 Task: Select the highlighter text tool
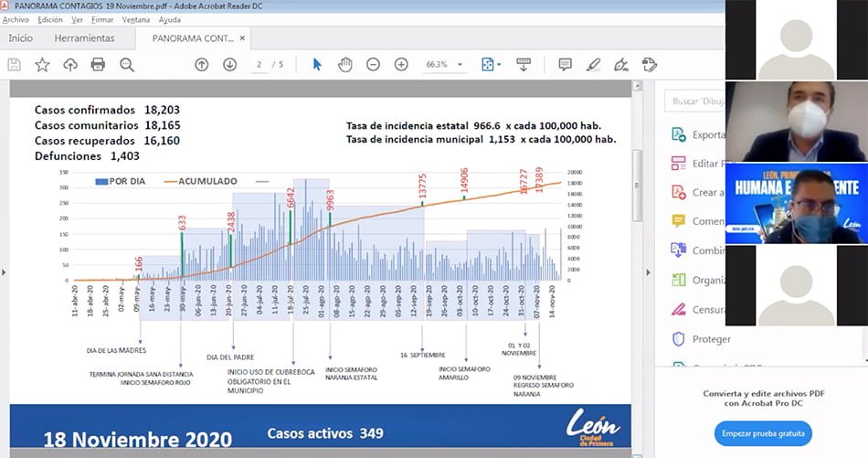593,65
